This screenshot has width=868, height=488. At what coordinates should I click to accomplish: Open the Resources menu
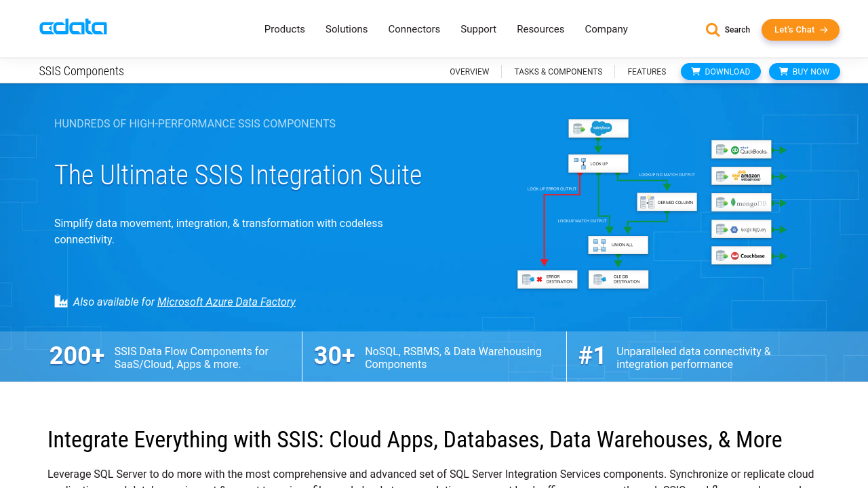click(540, 29)
